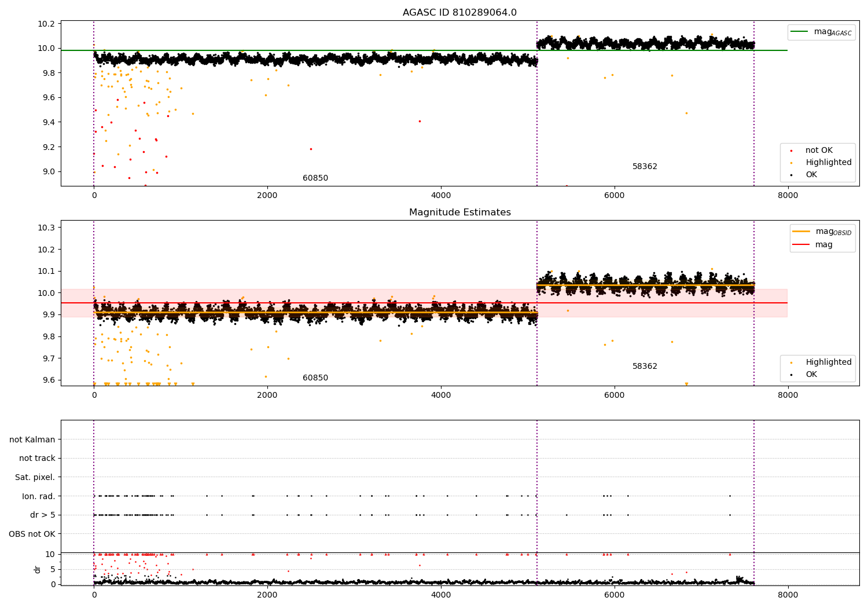Click the '5' tick on the dr axis

click(53, 569)
